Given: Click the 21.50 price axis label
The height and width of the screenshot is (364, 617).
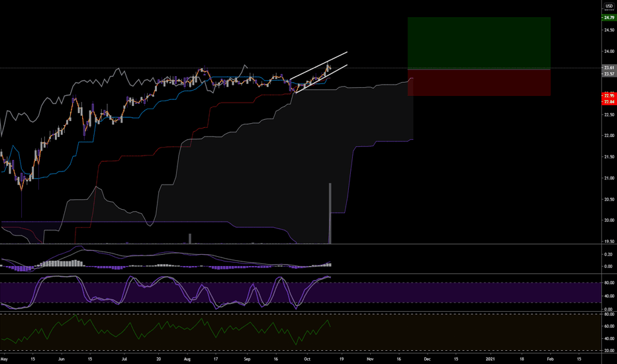Looking at the screenshot, I should [609, 157].
